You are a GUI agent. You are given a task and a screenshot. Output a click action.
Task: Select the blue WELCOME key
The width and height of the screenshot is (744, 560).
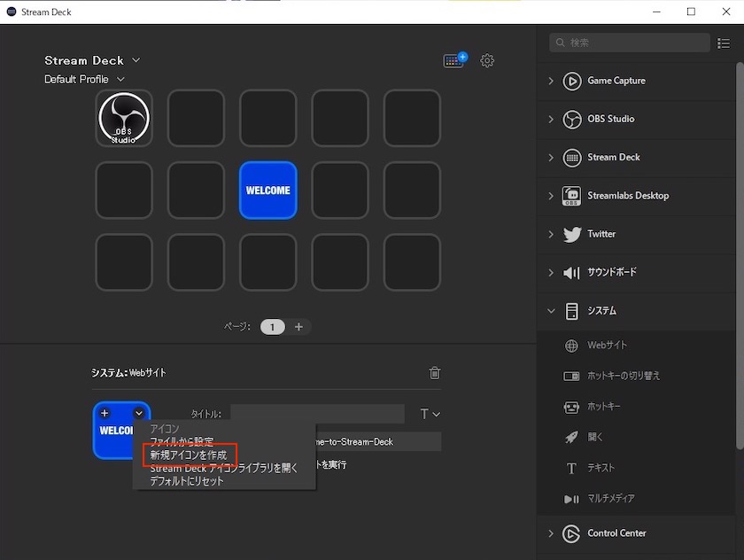click(268, 191)
